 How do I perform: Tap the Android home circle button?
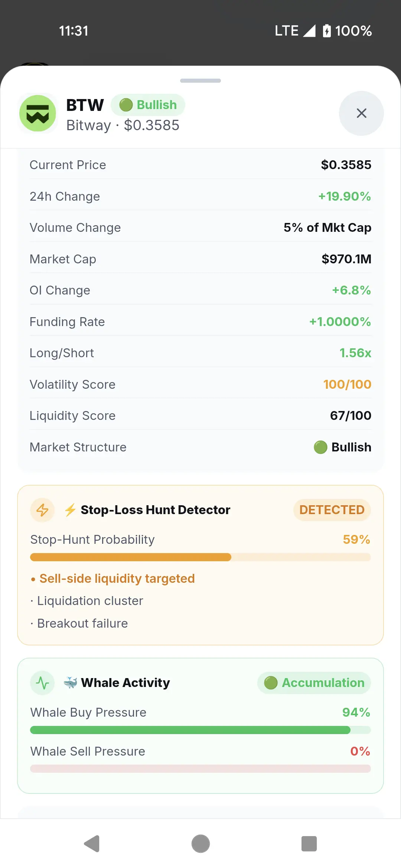(x=200, y=844)
